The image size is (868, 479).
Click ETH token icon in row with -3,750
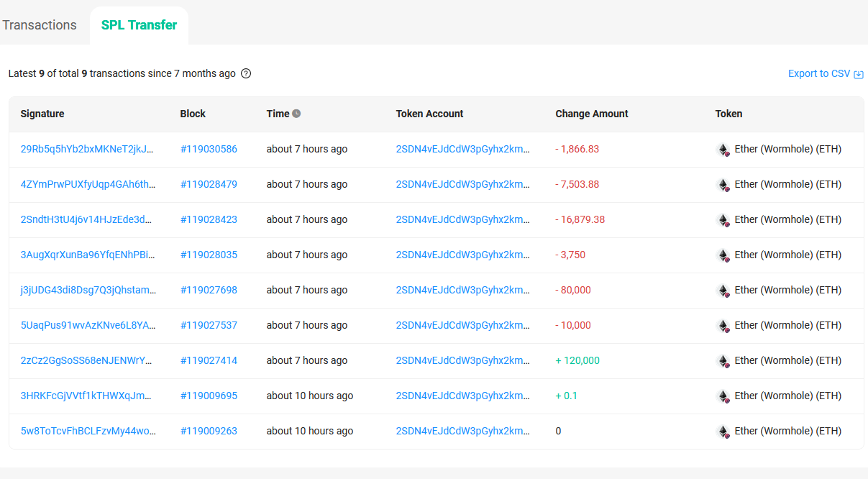[x=723, y=255]
